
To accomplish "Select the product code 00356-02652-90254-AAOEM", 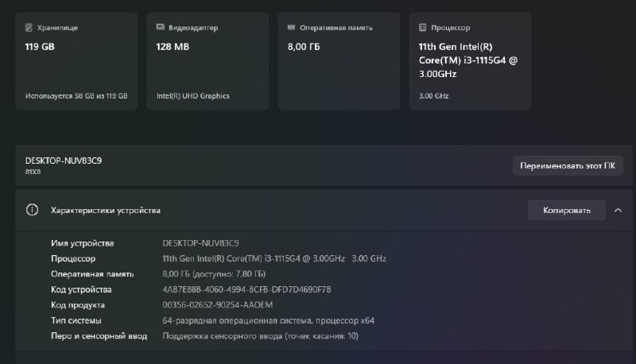I will [217, 305].
